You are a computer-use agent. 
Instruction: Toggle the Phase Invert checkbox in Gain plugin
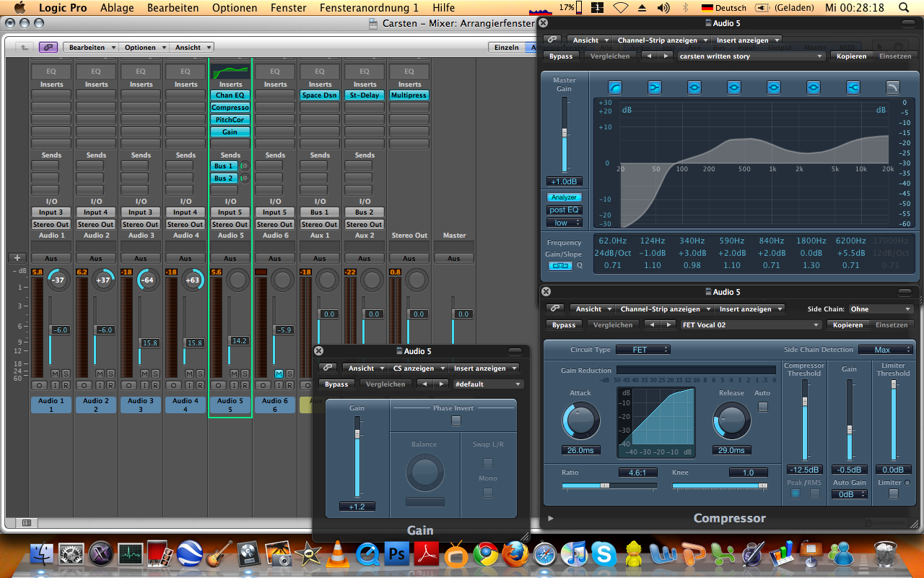tap(456, 420)
